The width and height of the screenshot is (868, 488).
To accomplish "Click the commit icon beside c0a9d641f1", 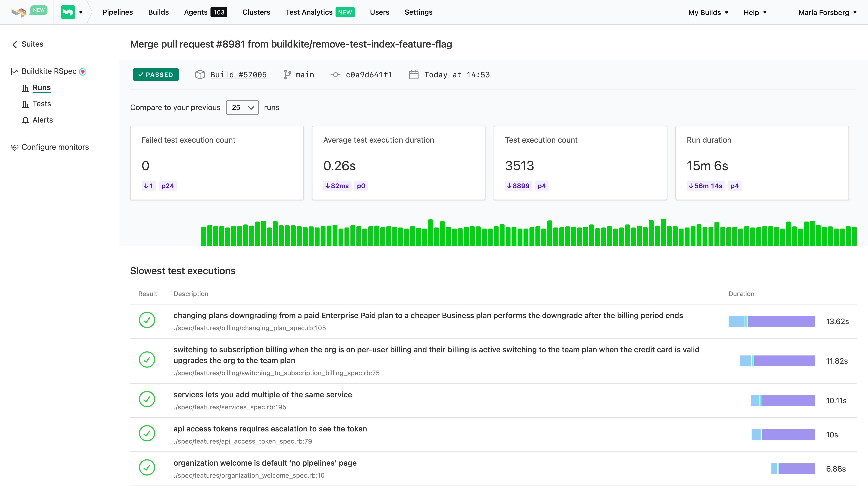I will tap(335, 74).
